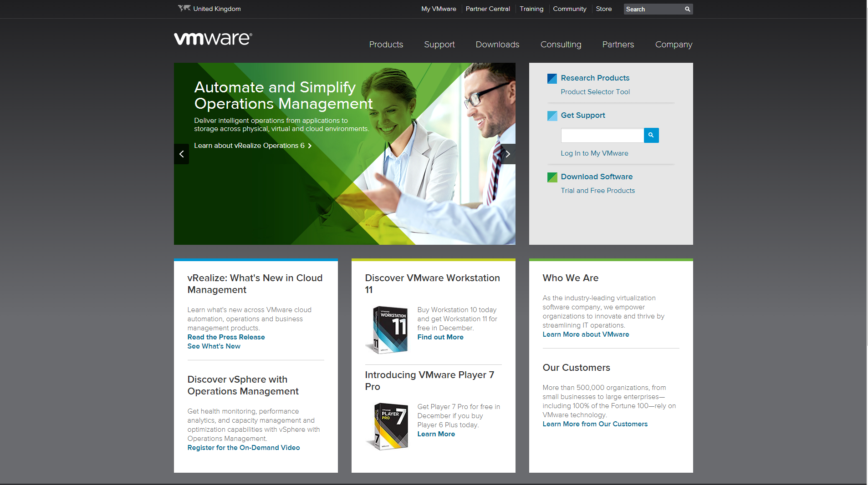The image size is (868, 485).
Task: Click the Download Software green square icon
Action: 552,177
